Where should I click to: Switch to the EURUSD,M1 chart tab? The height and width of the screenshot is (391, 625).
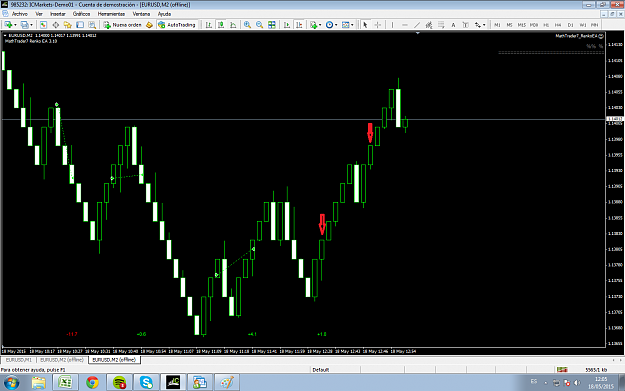[x=19, y=360]
